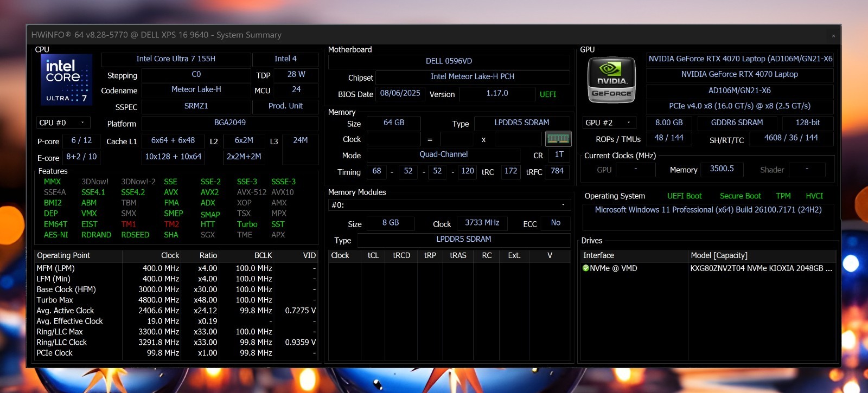The image size is (868, 393).
Task: Click the Operating Point column header
Action: point(78,255)
